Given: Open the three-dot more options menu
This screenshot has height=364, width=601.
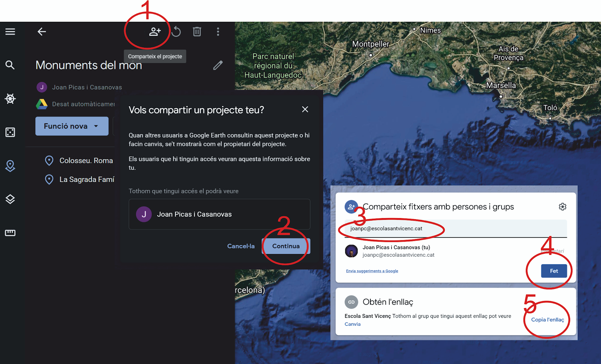Looking at the screenshot, I should [218, 32].
